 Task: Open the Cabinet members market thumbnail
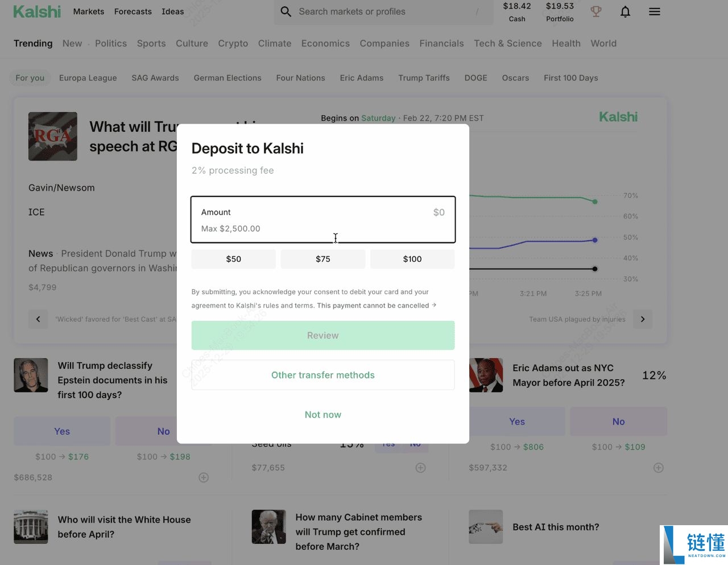[268, 527]
